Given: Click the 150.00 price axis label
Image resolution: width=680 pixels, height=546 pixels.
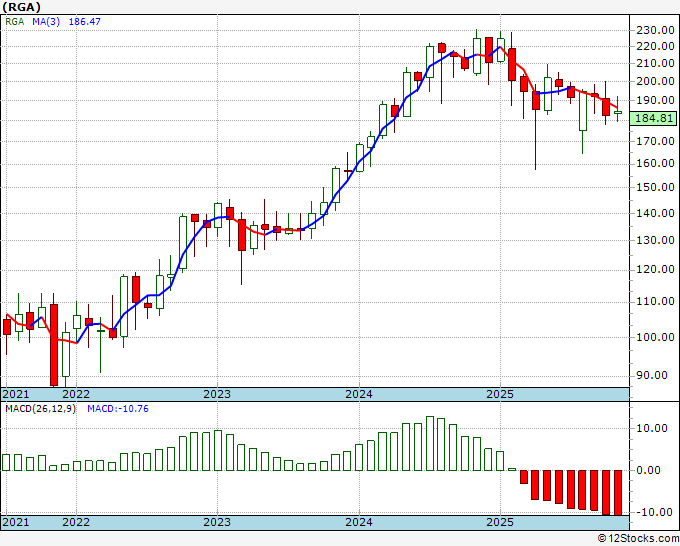Looking at the screenshot, I should tap(655, 187).
